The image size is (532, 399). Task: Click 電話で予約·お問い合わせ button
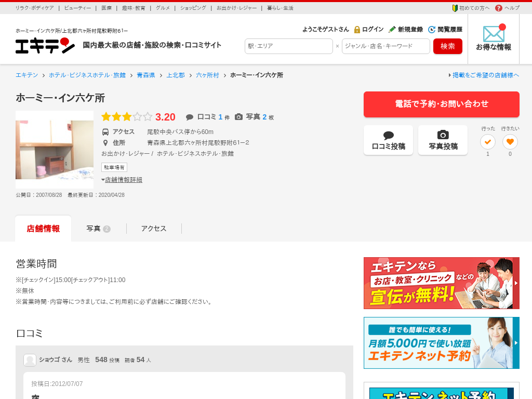[x=442, y=104]
